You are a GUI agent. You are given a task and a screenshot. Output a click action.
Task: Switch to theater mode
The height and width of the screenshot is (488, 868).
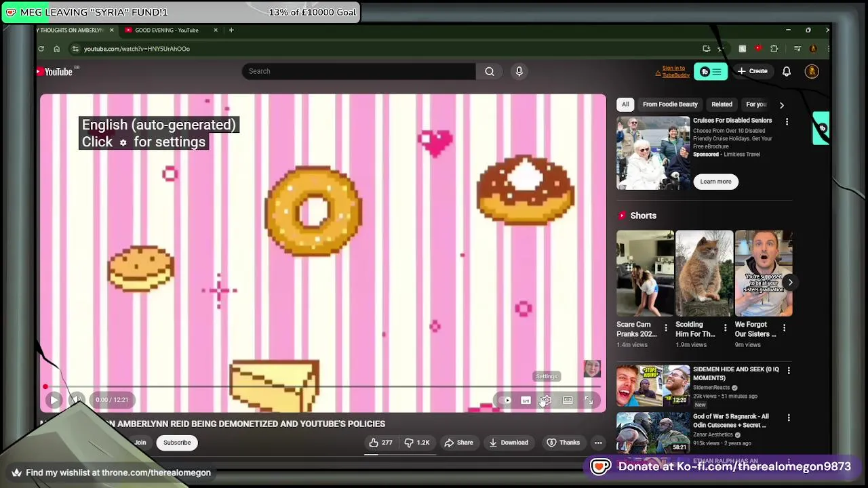tap(568, 400)
